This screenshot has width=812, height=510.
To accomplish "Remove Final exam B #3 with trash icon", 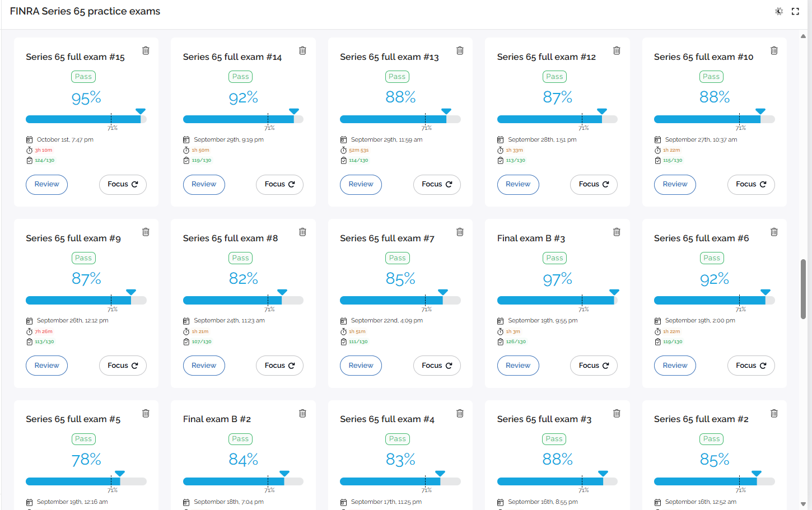I will coord(617,232).
